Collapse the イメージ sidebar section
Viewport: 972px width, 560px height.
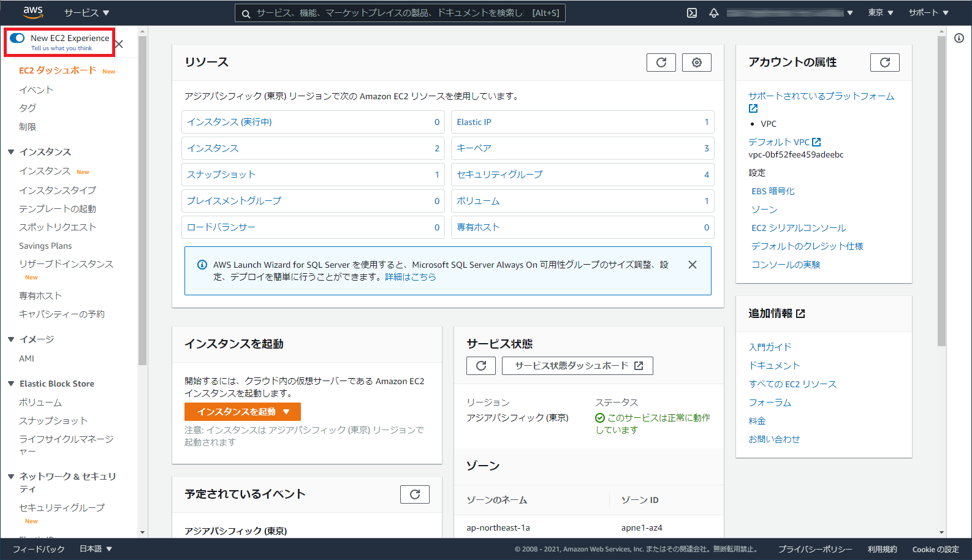point(11,339)
